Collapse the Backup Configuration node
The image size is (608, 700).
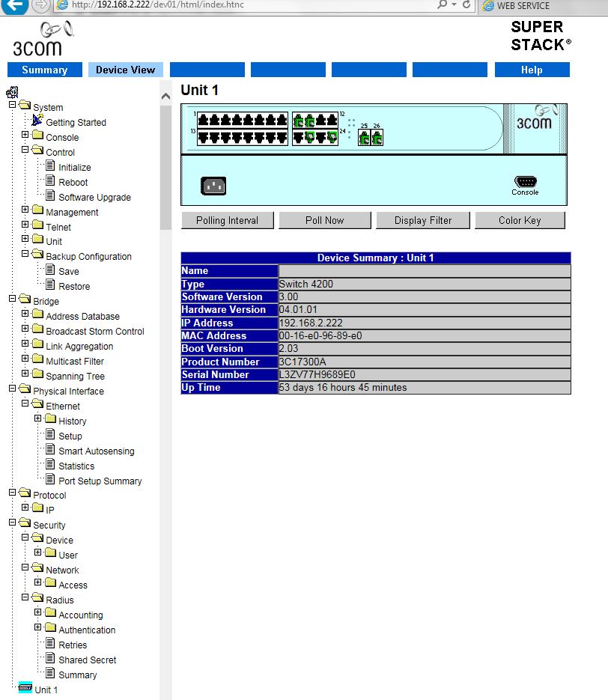(x=25, y=254)
